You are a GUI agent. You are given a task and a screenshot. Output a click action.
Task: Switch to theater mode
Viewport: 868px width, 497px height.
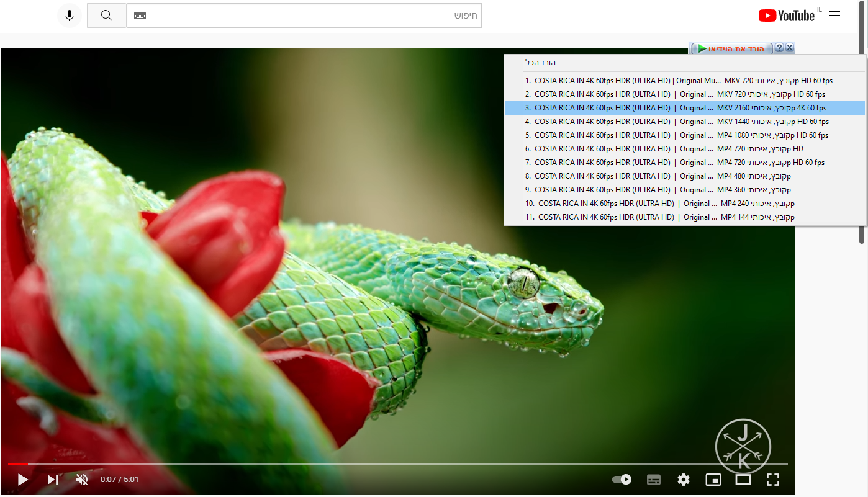coord(743,480)
